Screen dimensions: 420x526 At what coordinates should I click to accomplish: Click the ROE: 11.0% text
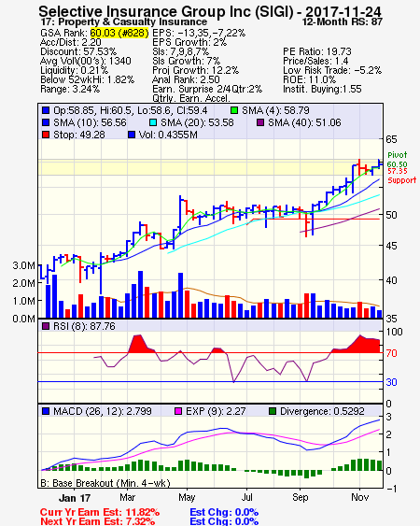point(309,79)
